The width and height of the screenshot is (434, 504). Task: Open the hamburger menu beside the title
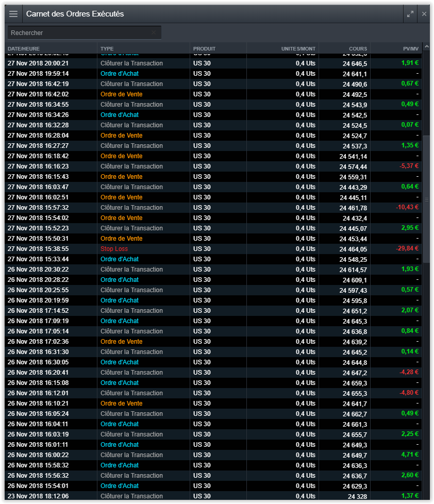[x=13, y=14]
